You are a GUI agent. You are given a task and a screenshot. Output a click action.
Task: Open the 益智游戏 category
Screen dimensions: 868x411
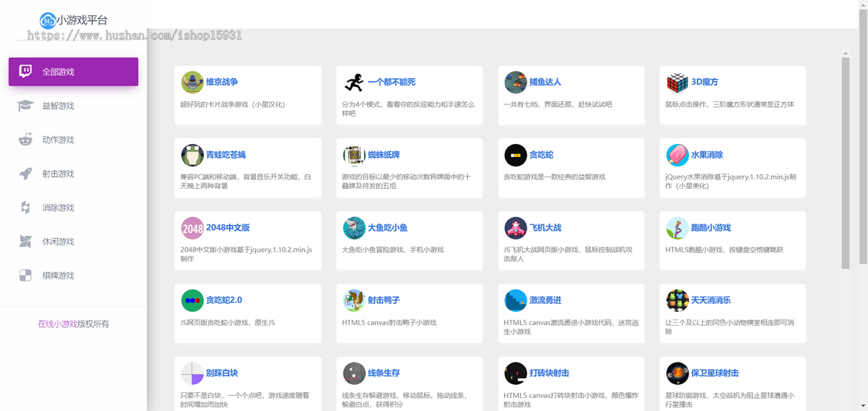coord(73,106)
